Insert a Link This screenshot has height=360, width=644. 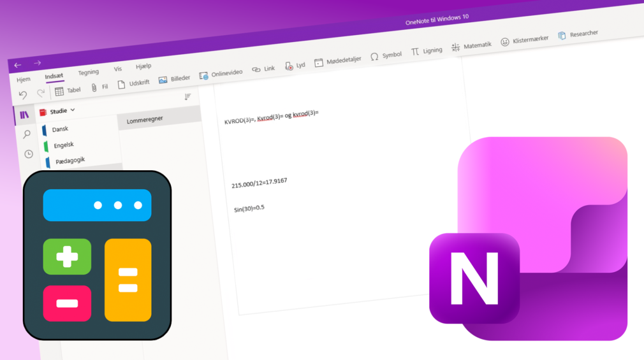click(256, 69)
